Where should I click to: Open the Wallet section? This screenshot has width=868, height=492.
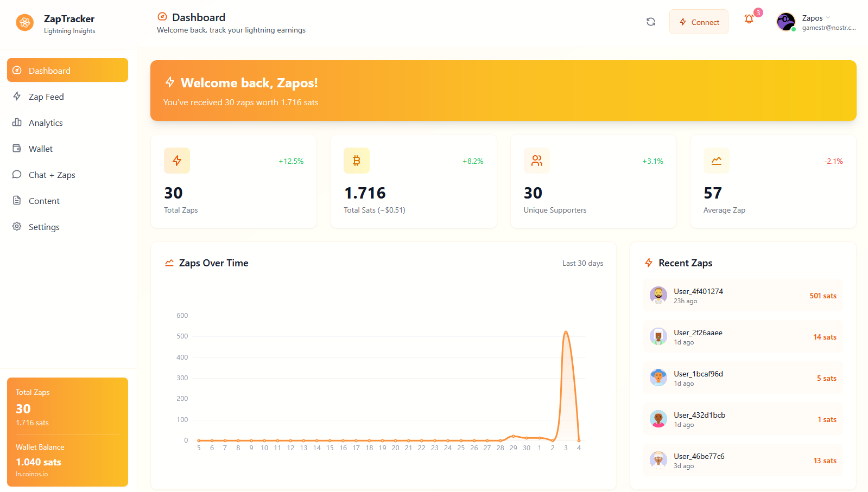[41, 149]
